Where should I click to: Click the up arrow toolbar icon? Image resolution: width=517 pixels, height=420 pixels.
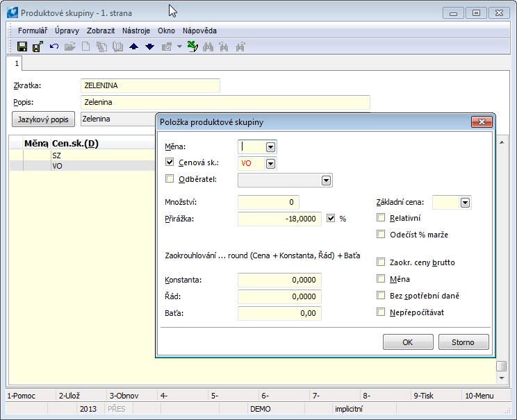134,47
